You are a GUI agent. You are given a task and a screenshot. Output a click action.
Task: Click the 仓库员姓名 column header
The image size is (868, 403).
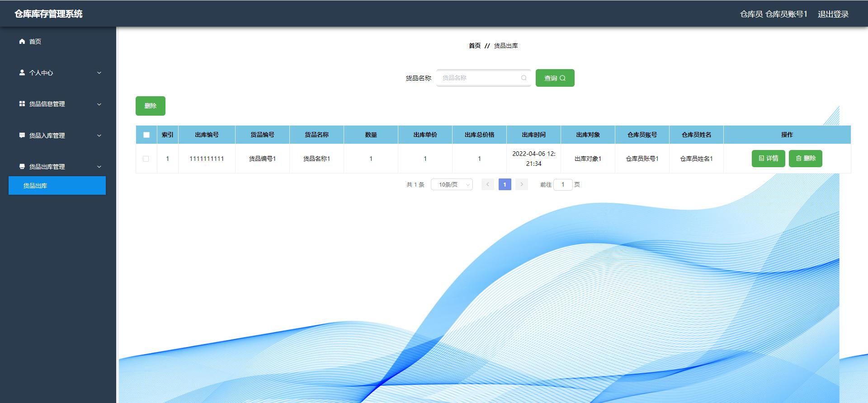[x=696, y=135]
